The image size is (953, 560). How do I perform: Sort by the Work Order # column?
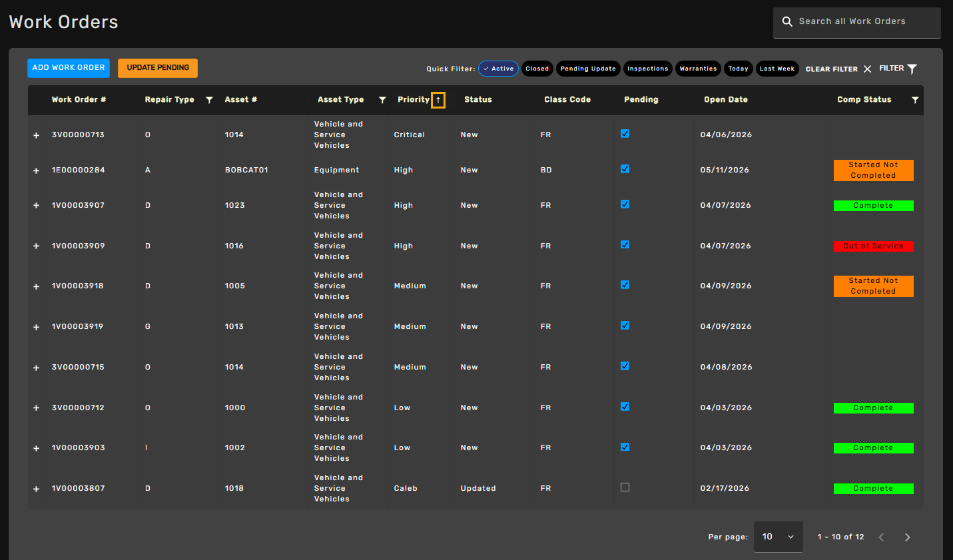[x=79, y=100]
